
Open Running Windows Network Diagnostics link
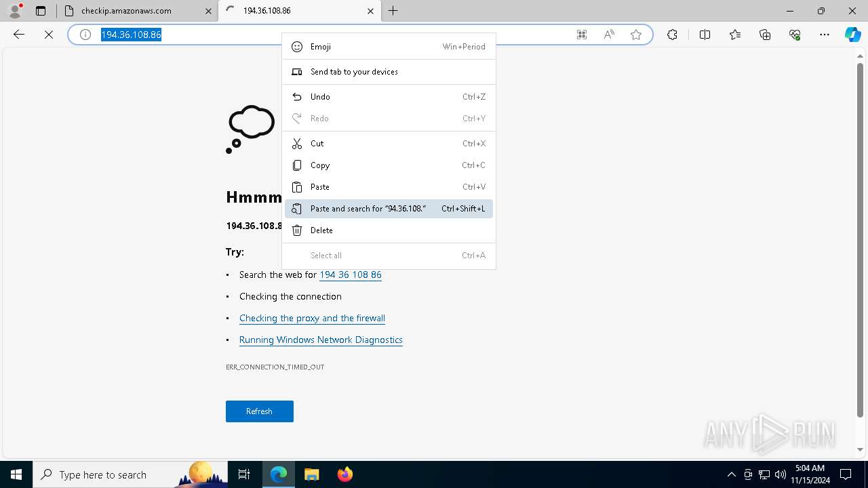tap(321, 340)
